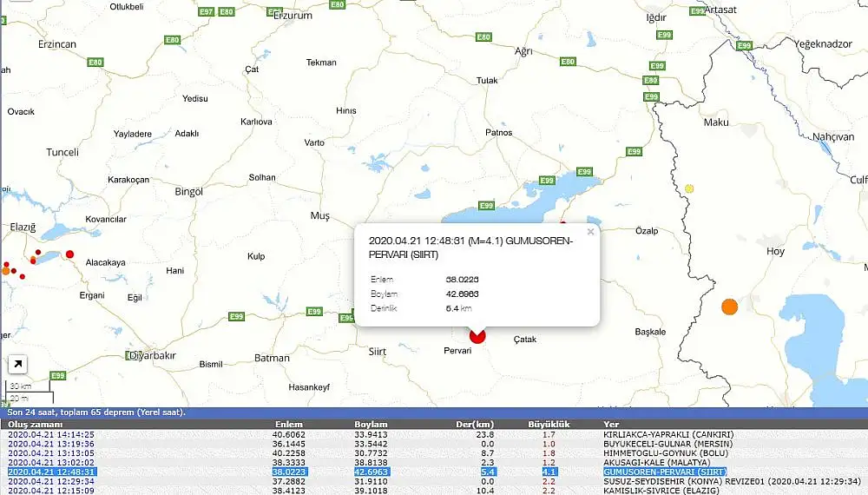The width and height of the screenshot is (868, 495).
Task: Click BUYUKECELI-GULNAR (MERSIN) location cell
Action: click(667, 444)
